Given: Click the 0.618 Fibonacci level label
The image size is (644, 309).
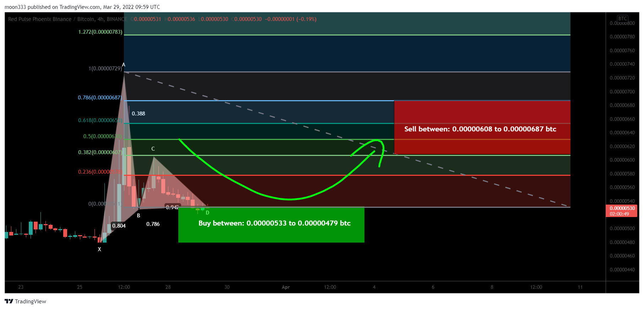Looking at the screenshot, I should click(x=100, y=120).
